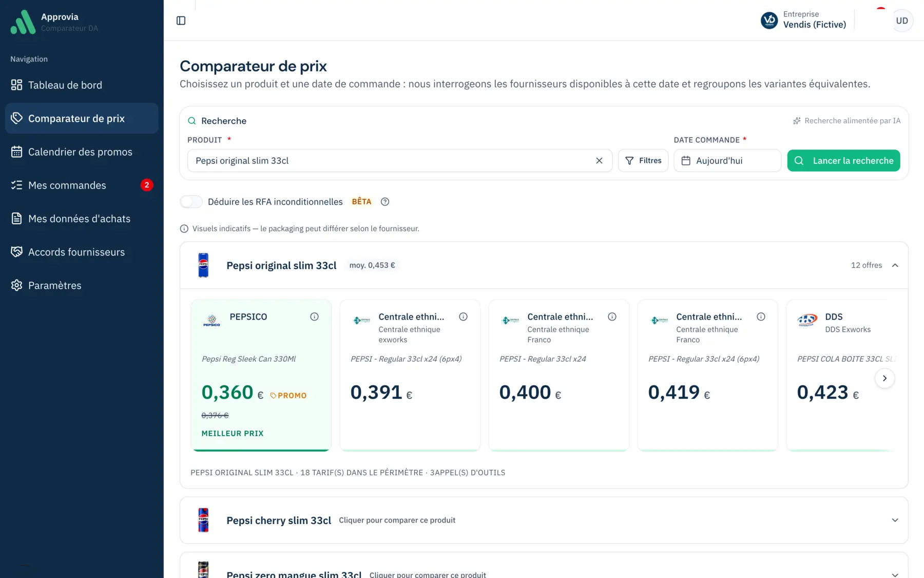Image resolution: width=924 pixels, height=578 pixels.
Task: Click Lancer la recherche button
Action: click(843, 161)
